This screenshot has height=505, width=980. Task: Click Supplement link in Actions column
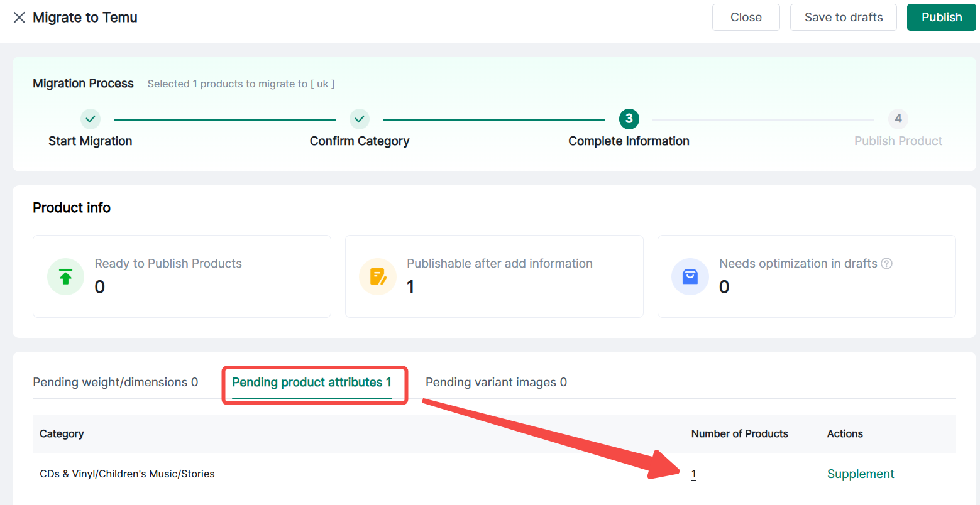(860, 474)
